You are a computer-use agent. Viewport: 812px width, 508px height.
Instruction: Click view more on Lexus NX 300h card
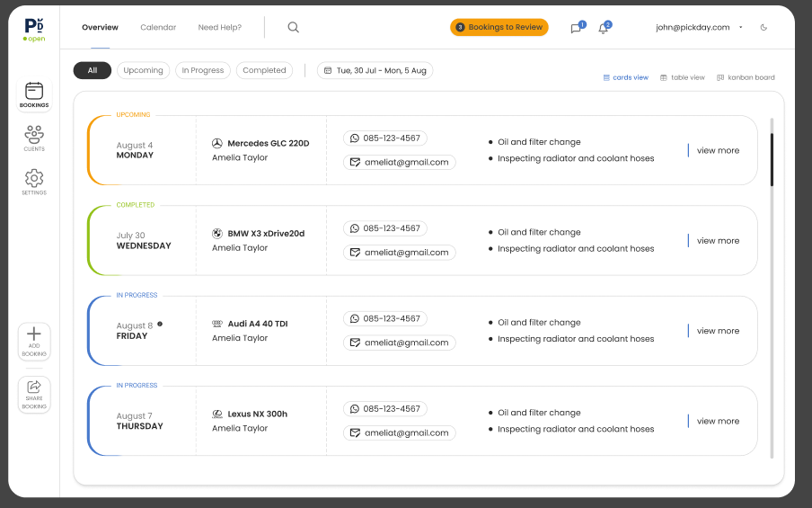tap(718, 421)
